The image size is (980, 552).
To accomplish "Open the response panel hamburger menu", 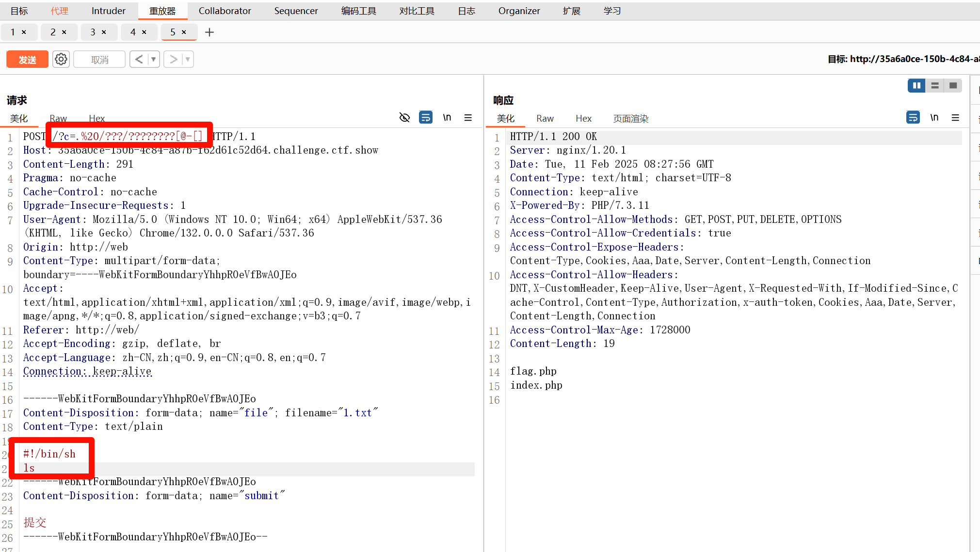I will coord(955,118).
